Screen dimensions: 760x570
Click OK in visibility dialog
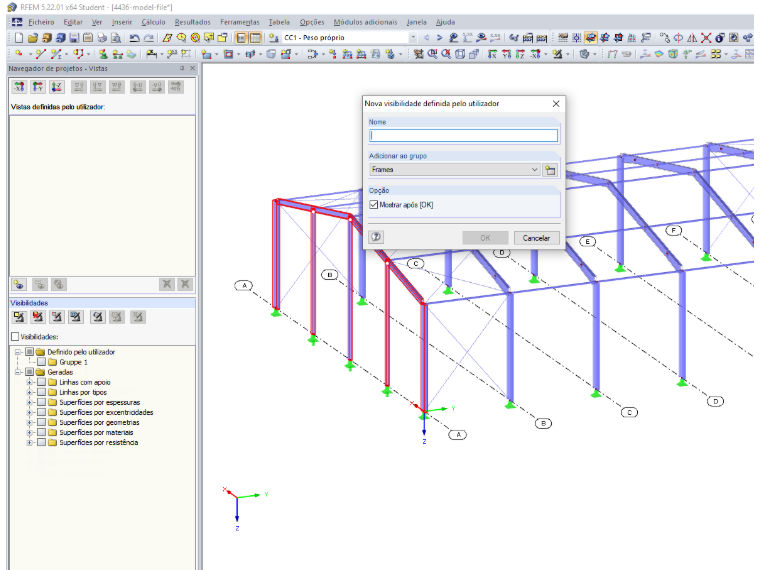[485, 238]
